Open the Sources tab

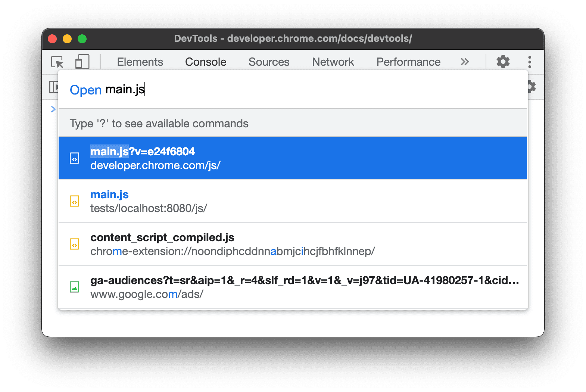point(269,62)
